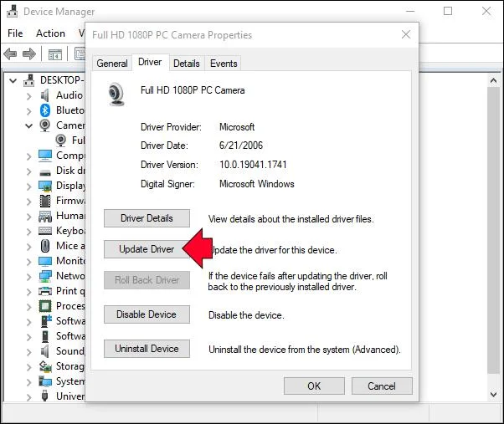Collapse the DESKTOP root node
The image size is (504, 424).
13,80
